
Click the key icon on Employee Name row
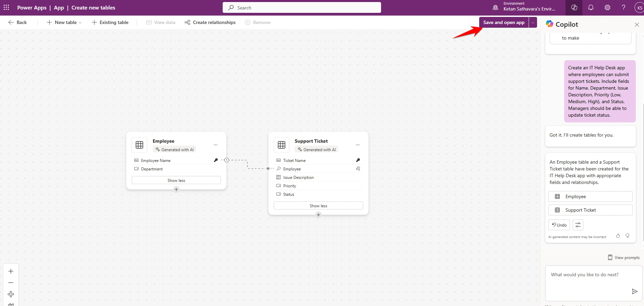(216, 160)
